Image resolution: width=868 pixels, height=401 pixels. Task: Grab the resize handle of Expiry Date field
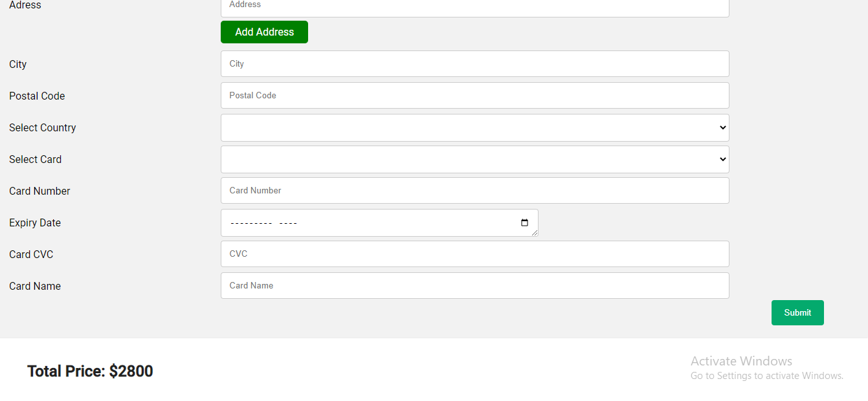tap(535, 233)
